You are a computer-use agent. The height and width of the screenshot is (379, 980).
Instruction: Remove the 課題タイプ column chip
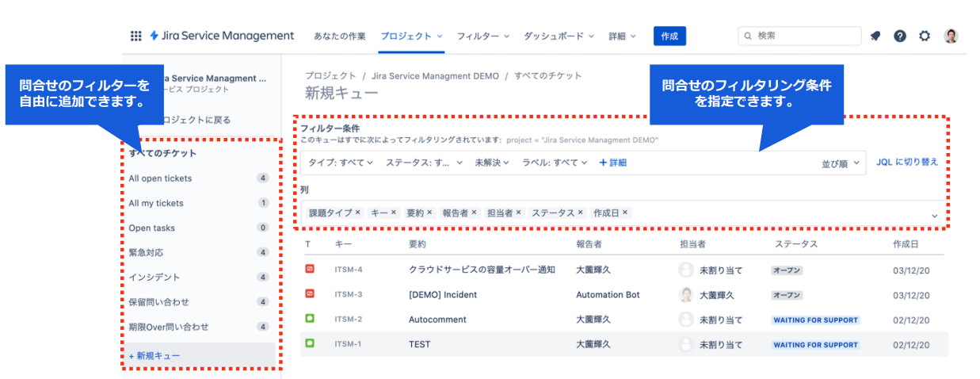pos(357,212)
